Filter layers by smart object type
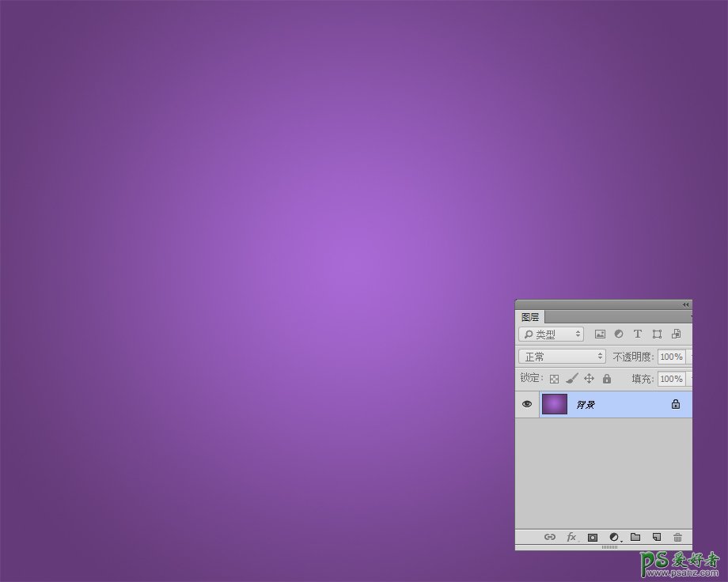The height and width of the screenshot is (582, 728). tap(676, 334)
